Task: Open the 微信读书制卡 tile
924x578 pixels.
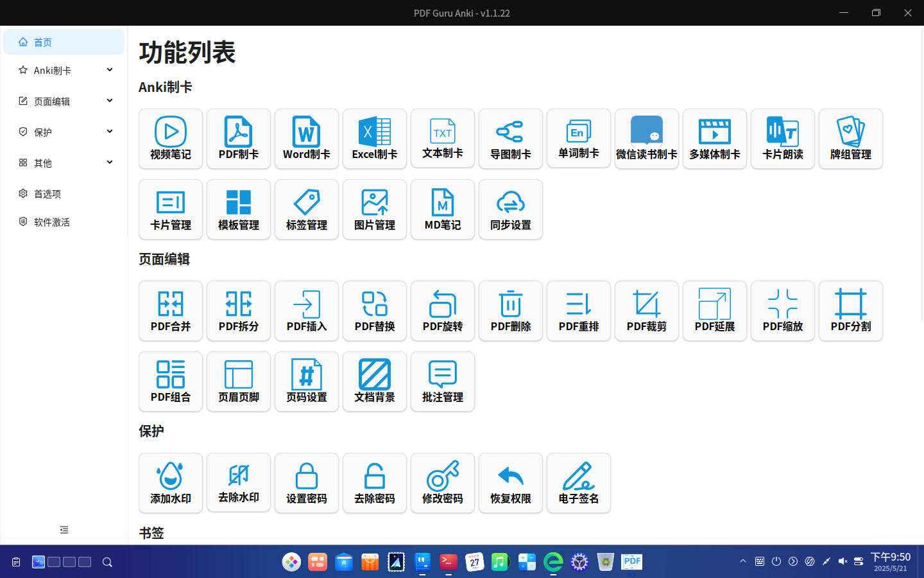Action: tap(647, 139)
